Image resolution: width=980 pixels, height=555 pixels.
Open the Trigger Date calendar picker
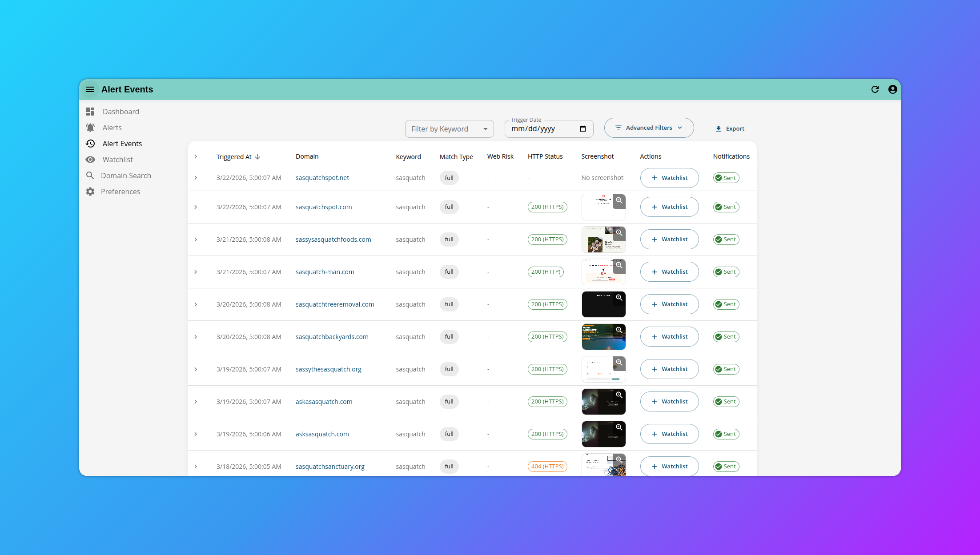[582, 128]
